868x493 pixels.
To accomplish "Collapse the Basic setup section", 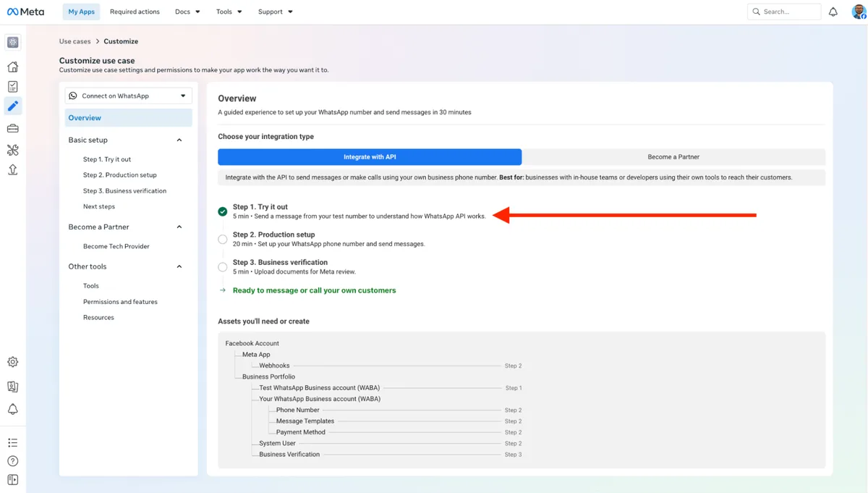I will click(179, 140).
